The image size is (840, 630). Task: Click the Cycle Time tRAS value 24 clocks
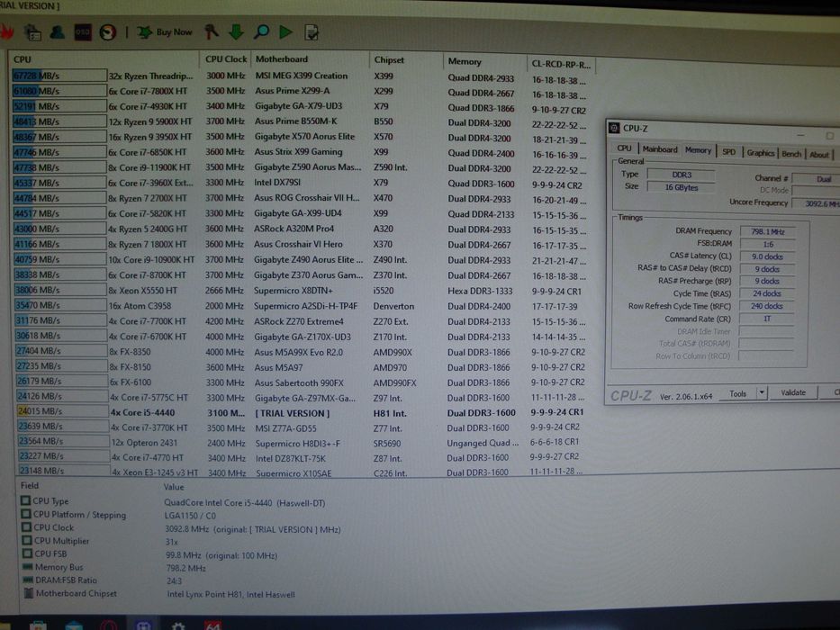(766, 293)
